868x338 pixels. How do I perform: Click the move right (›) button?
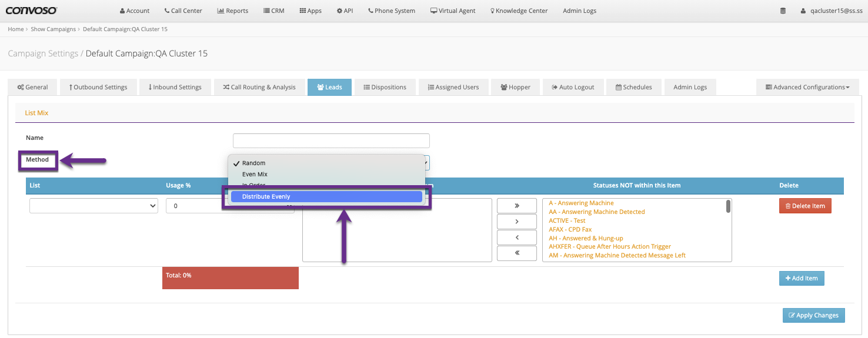pos(517,222)
